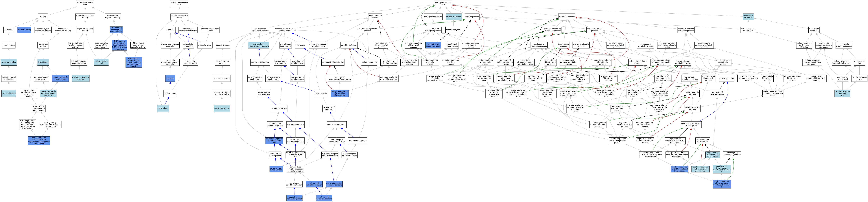Click the eye development node
Viewport: 868px width, 202px height.
[279, 108]
